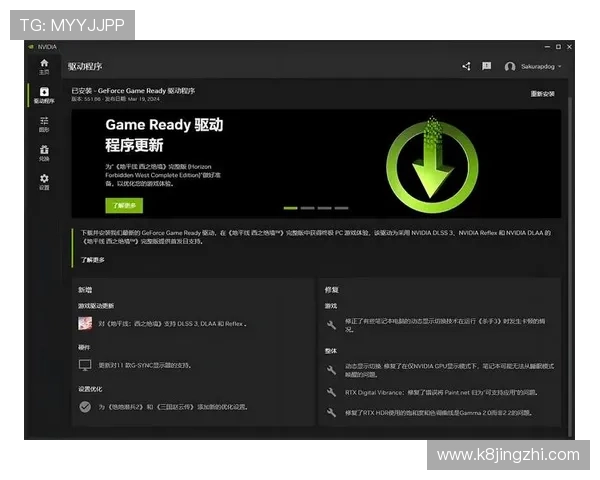This screenshot has width=600, height=480.
Task: Click the RTX Digital Vibrance Paint.net text
Action: point(442,393)
